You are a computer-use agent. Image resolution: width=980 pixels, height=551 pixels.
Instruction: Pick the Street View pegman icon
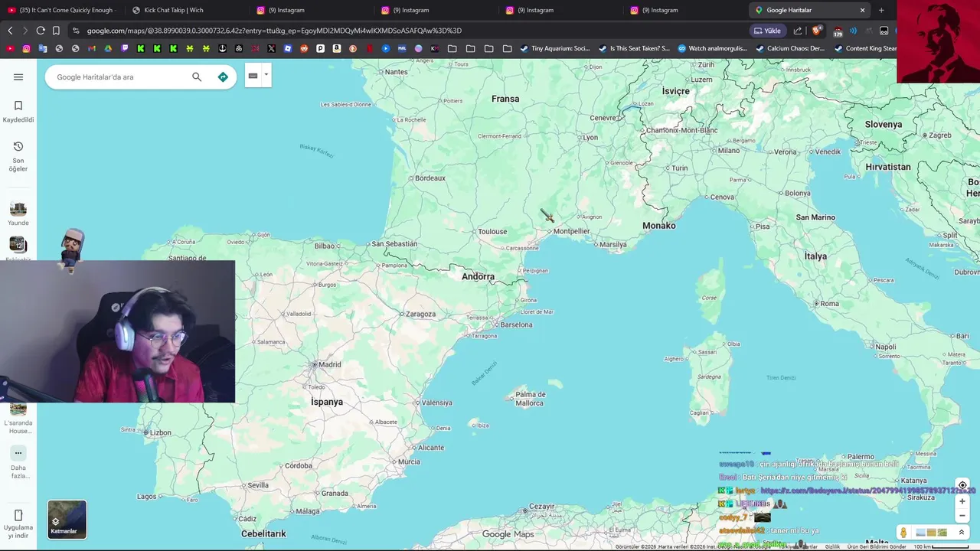(903, 533)
